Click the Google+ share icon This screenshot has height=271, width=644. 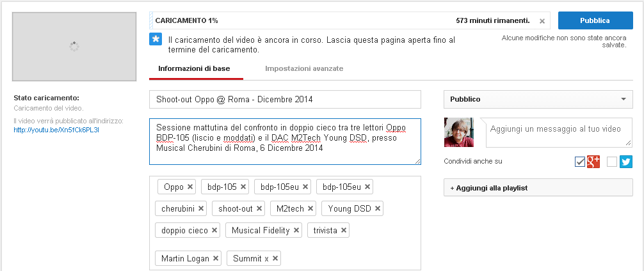(x=593, y=162)
